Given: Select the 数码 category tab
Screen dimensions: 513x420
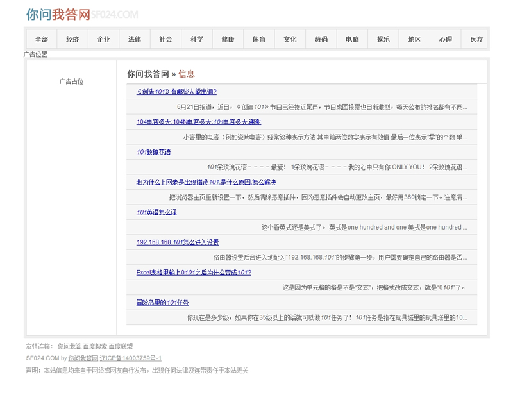Looking at the screenshot, I should [321, 39].
